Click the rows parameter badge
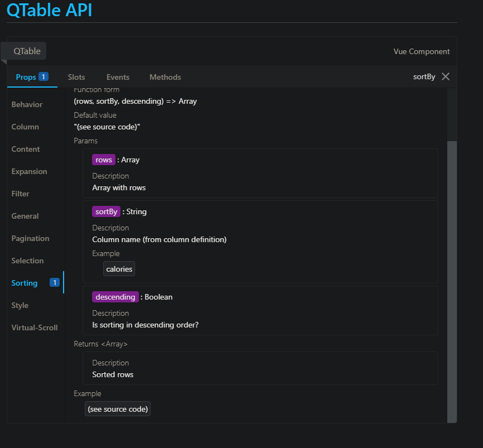Screen dimensions: 483x448 coord(104,159)
